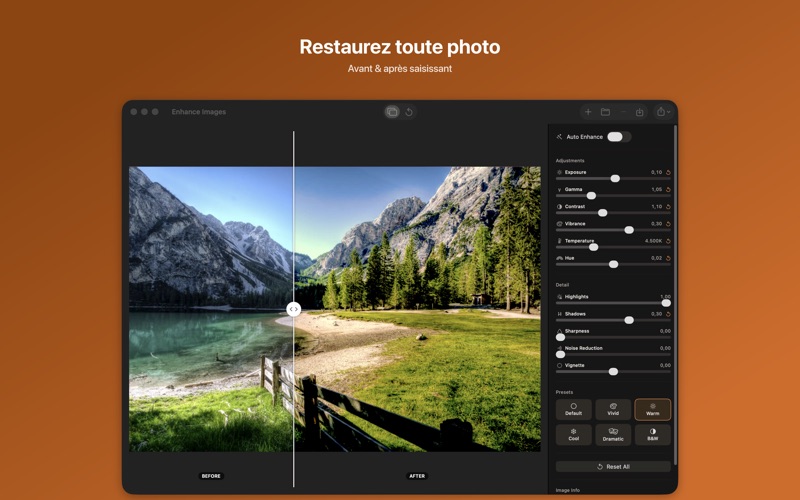This screenshot has height=500, width=800.
Task: Reset the Contrast value
Action: 668,207
